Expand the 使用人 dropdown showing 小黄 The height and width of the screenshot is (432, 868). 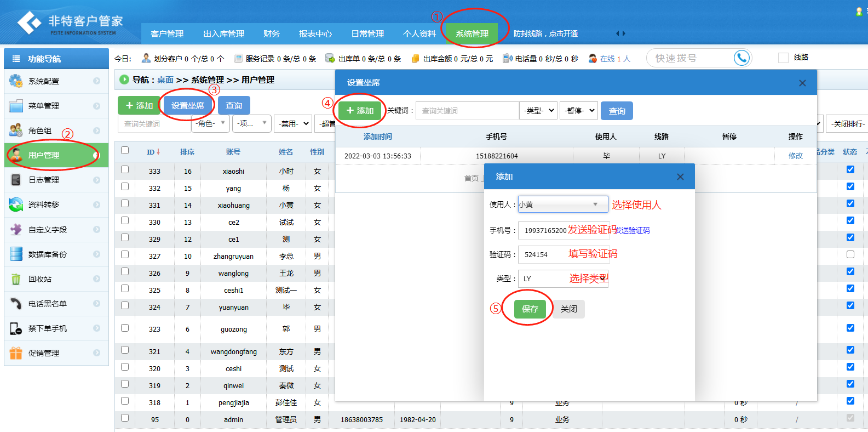click(x=562, y=204)
